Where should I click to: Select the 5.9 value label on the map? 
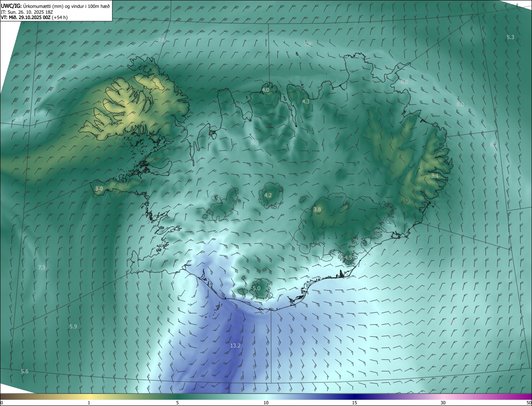[x=73, y=327]
